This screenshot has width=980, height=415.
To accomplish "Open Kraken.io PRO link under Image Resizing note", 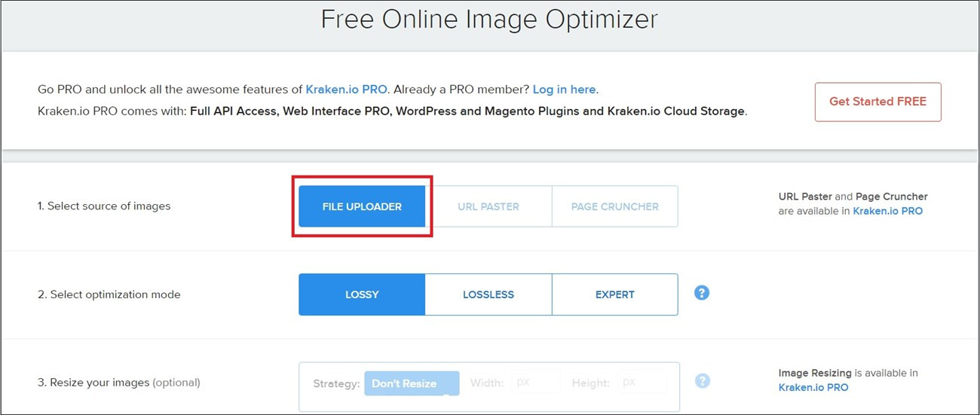I will (x=813, y=387).
